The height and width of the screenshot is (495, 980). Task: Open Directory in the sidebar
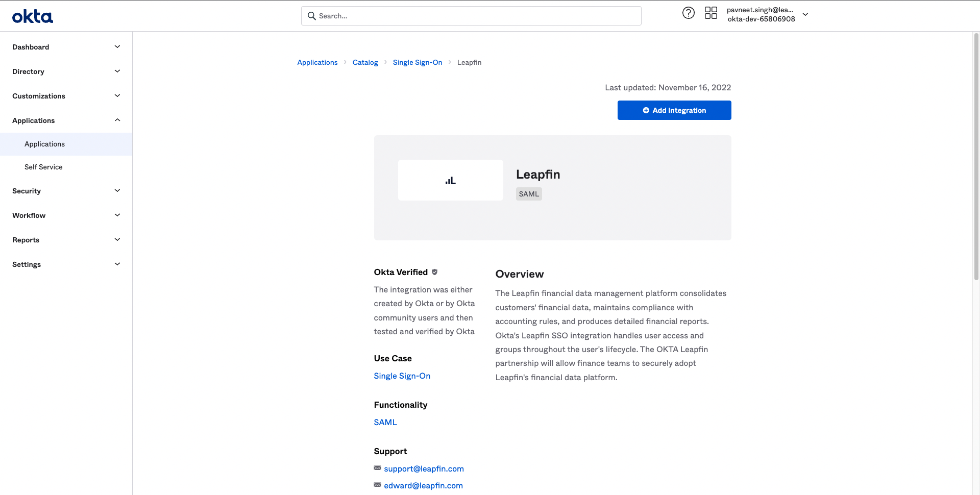pyautogui.click(x=28, y=71)
